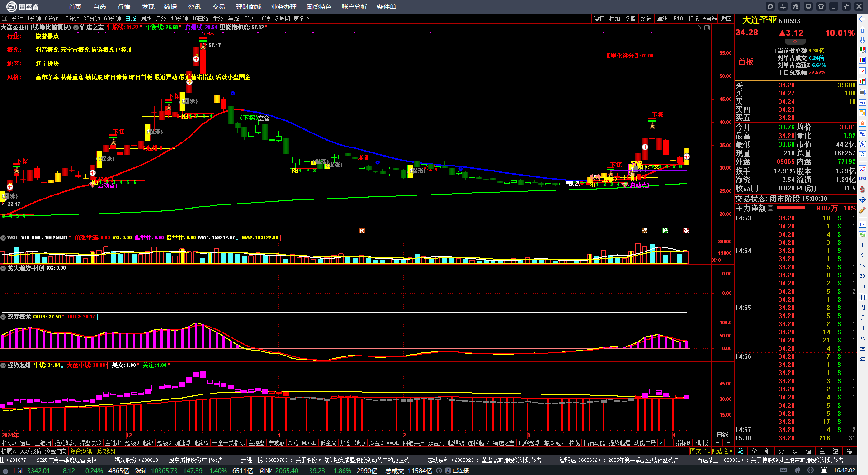Screen dimensions: 868x475
Task: Click the 画线 drawing button
Action: (662, 19)
